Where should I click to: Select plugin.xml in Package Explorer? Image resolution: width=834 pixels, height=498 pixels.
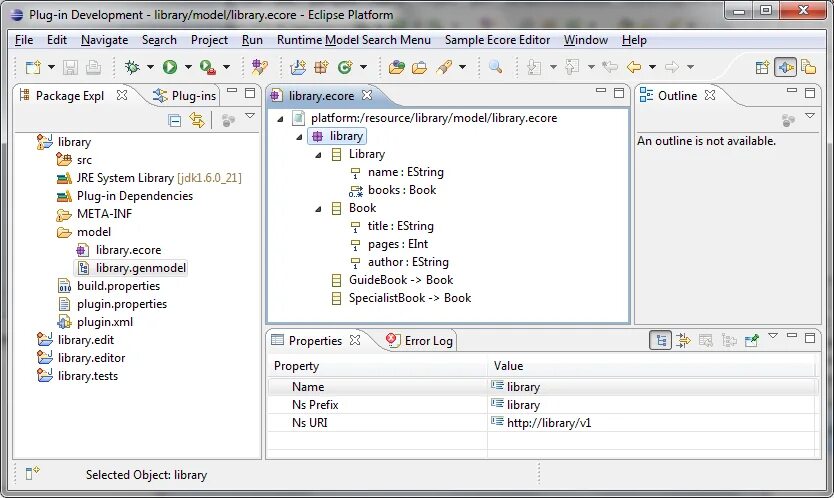[x=95, y=322]
